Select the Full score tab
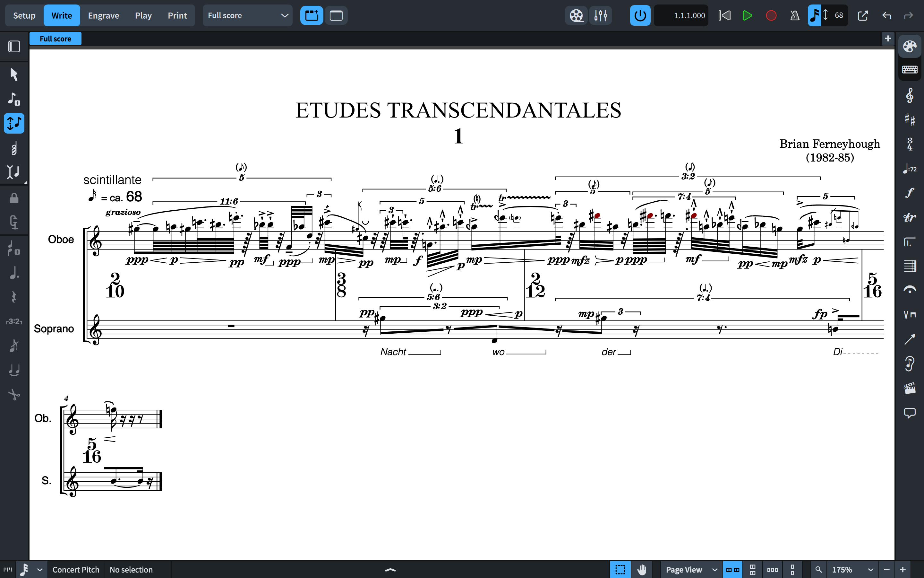The height and width of the screenshot is (578, 924). pos(56,39)
